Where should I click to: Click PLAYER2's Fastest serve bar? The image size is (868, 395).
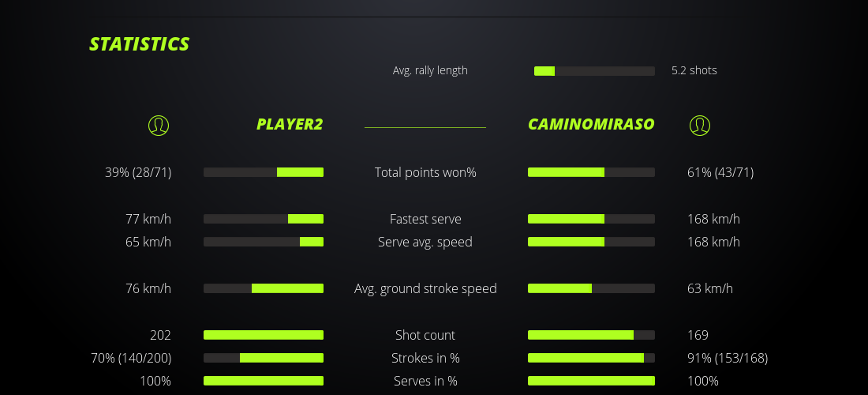coord(264,219)
